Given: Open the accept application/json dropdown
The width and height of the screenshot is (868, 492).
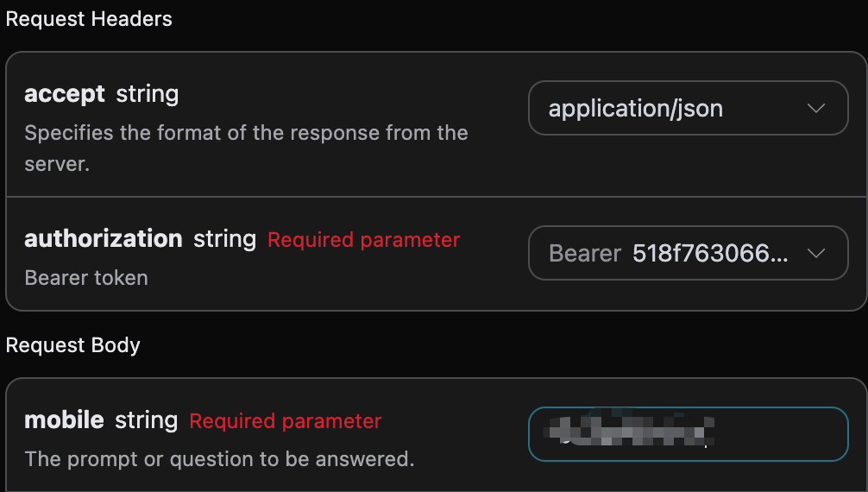Looking at the screenshot, I should [x=688, y=108].
